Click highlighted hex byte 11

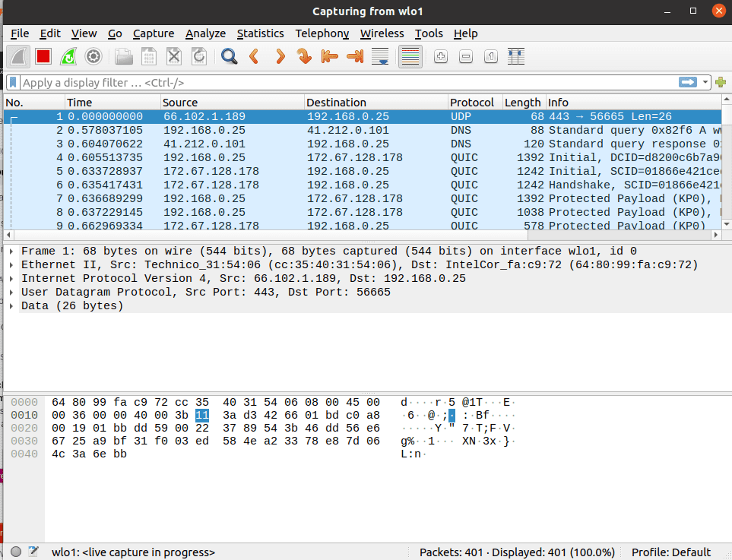click(x=202, y=415)
